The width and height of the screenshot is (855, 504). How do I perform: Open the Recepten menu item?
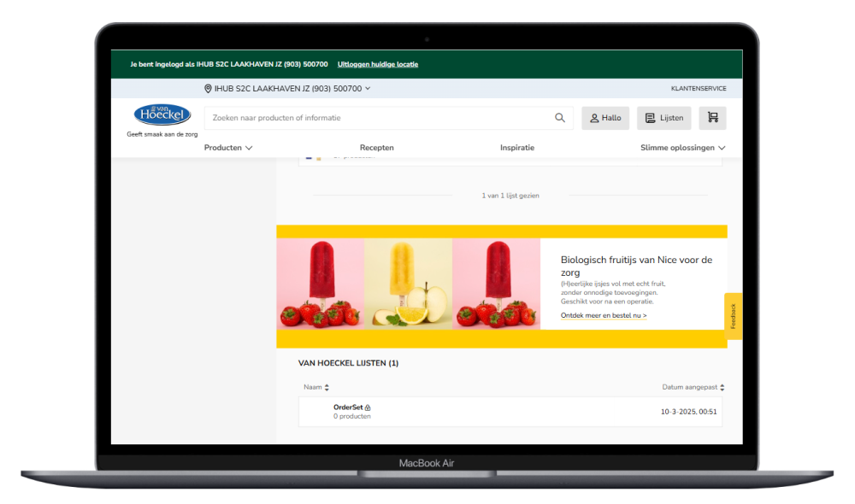point(376,148)
